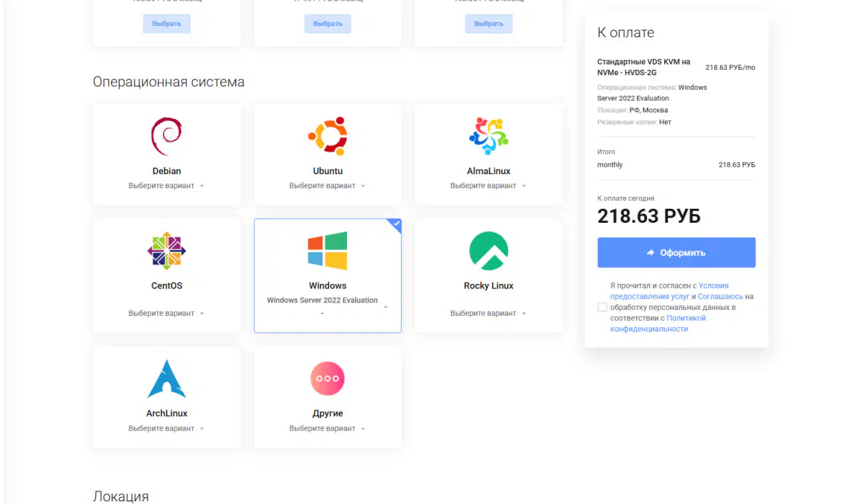851x504 pixels.
Task: Click the monthly billing label
Action: click(610, 164)
